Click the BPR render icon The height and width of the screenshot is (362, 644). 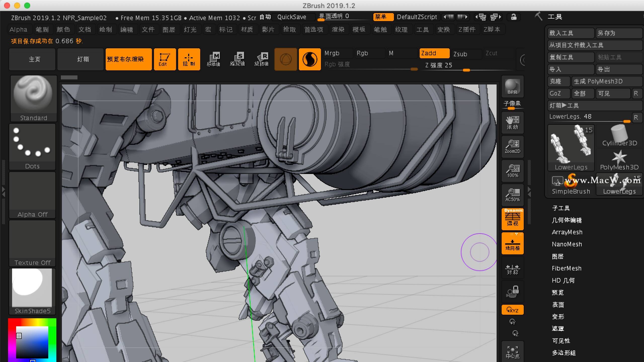[x=512, y=87]
